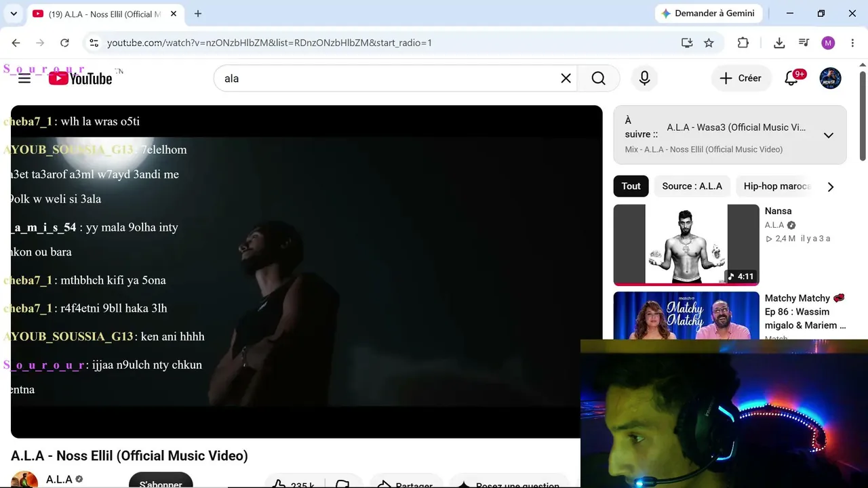The height and width of the screenshot is (488, 868).
Task: Clear the search box text with X
Action: (566, 79)
